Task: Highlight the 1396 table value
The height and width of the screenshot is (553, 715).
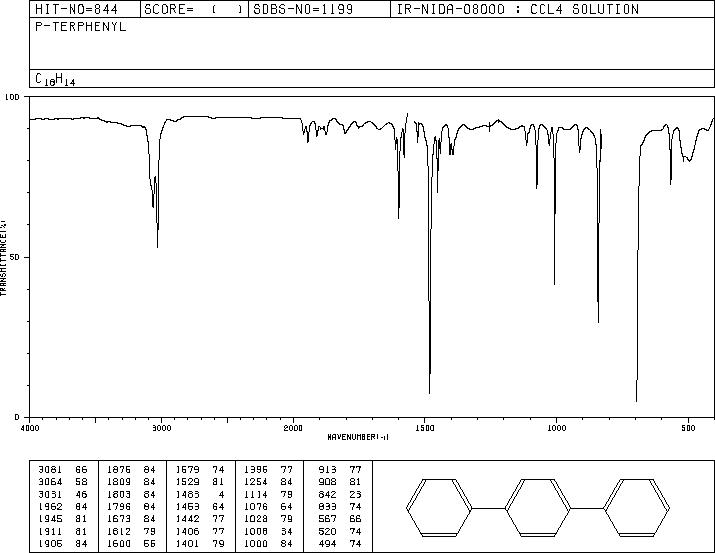Action: pyautogui.click(x=256, y=470)
